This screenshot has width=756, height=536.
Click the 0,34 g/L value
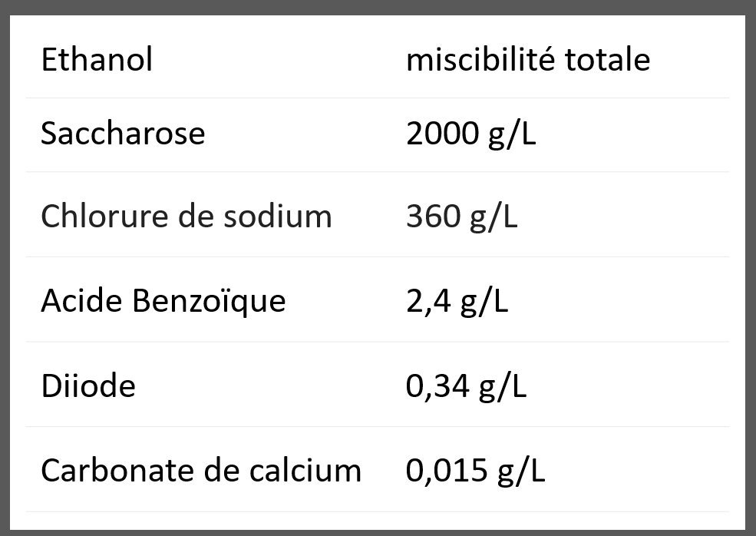tap(466, 387)
